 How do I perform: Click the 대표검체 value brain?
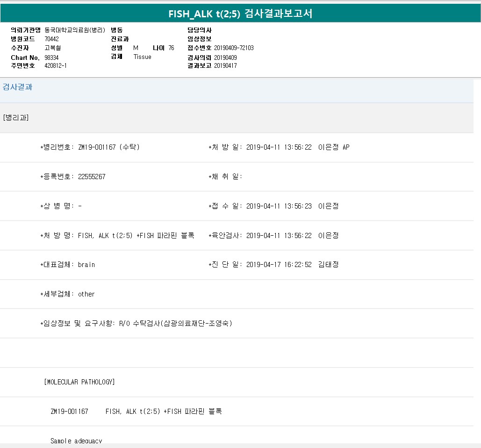(86, 265)
